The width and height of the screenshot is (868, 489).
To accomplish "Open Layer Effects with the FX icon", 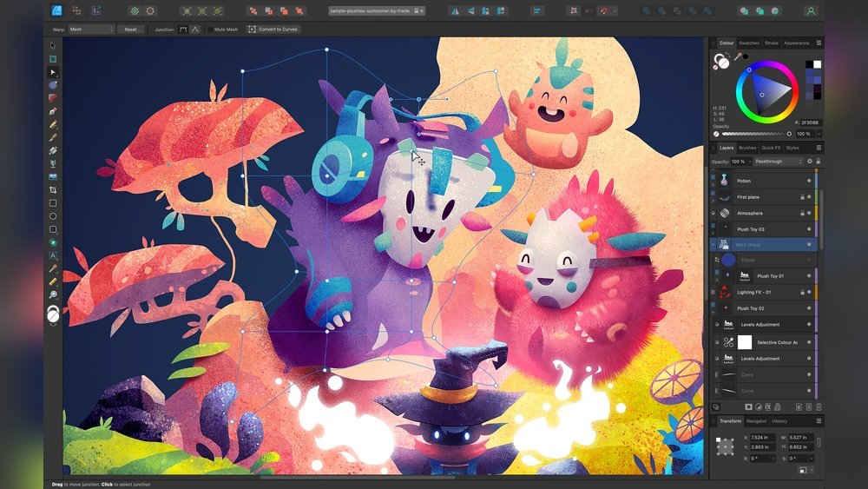I will (768, 406).
